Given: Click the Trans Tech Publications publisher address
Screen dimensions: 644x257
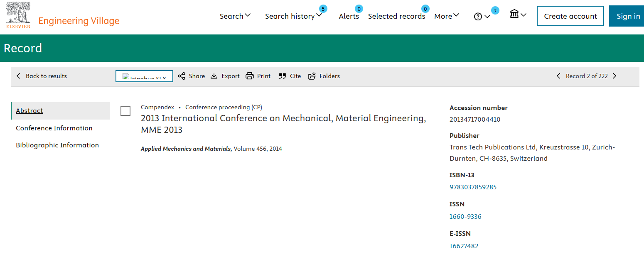Looking at the screenshot, I should pyautogui.click(x=532, y=153).
